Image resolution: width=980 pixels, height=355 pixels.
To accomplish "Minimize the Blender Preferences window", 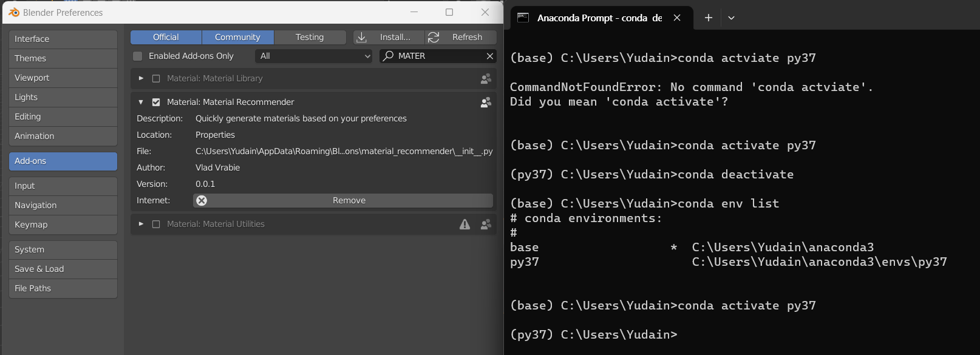I will [414, 12].
